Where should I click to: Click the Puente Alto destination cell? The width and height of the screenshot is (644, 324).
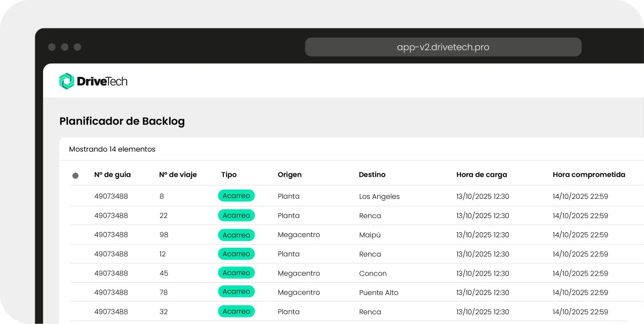click(379, 293)
